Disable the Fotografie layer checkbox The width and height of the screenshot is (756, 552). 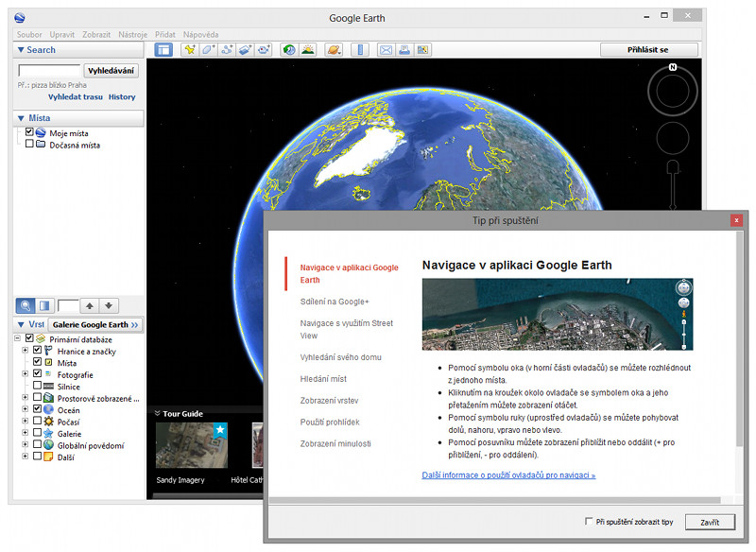point(37,373)
